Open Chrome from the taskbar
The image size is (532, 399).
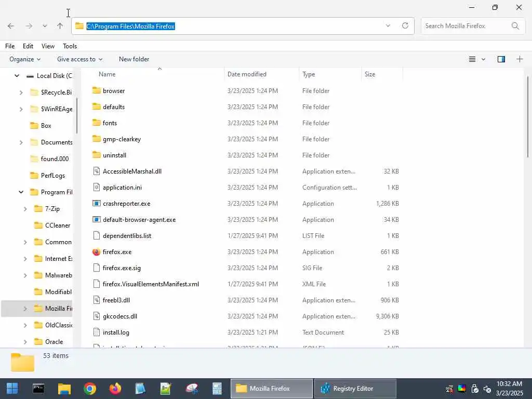(x=89, y=389)
